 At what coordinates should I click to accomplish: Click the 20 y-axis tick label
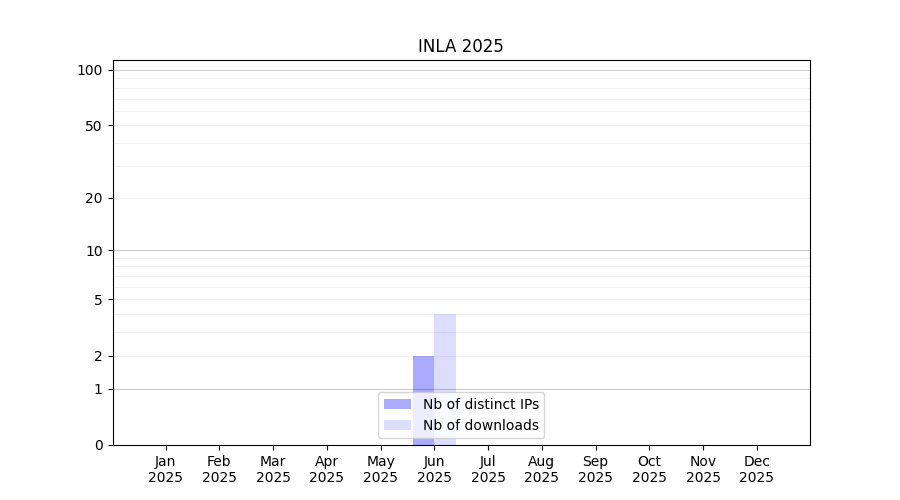tap(94, 199)
